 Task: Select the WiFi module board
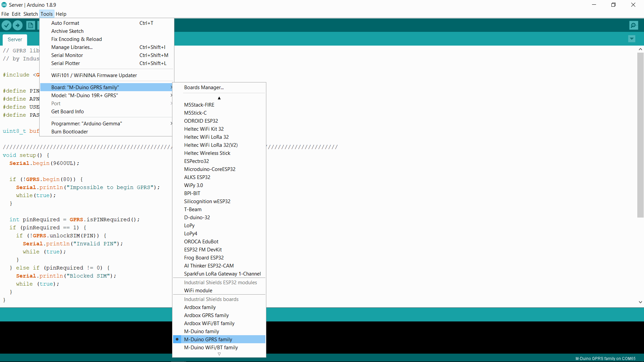(219, 290)
